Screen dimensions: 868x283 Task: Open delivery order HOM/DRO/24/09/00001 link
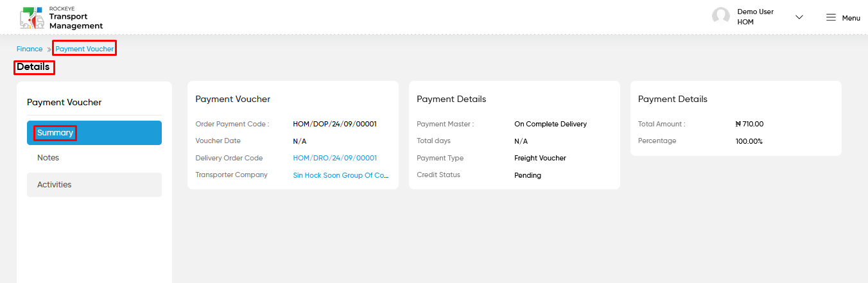pyautogui.click(x=335, y=158)
